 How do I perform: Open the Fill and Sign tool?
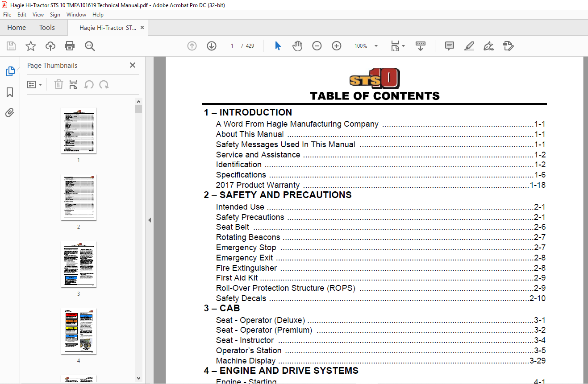tap(488, 46)
